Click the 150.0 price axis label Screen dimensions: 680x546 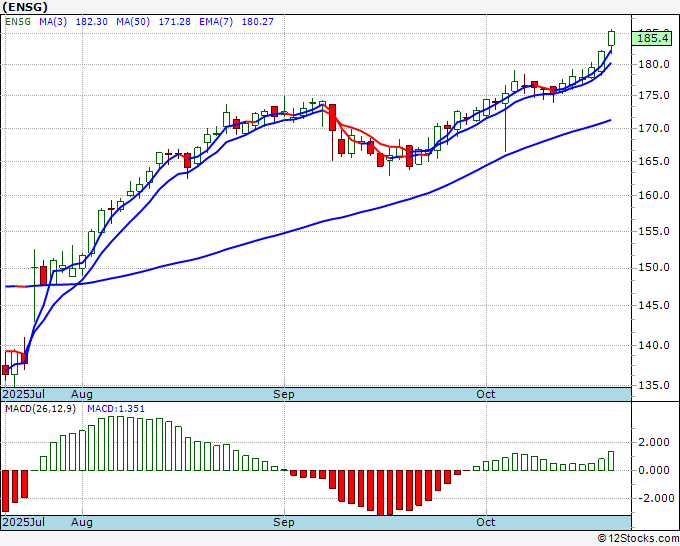tap(654, 268)
